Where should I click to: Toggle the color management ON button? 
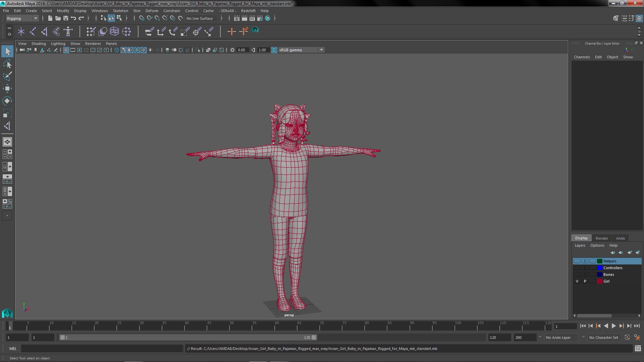tap(274, 50)
